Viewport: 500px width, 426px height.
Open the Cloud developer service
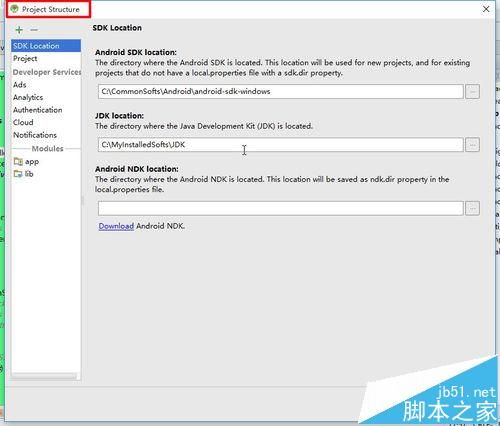tap(46, 122)
